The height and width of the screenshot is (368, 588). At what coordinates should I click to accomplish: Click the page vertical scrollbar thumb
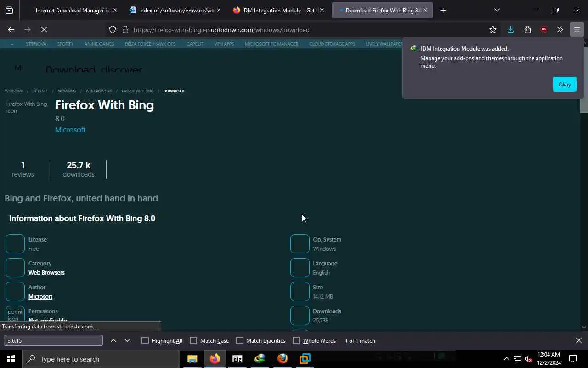(x=584, y=79)
